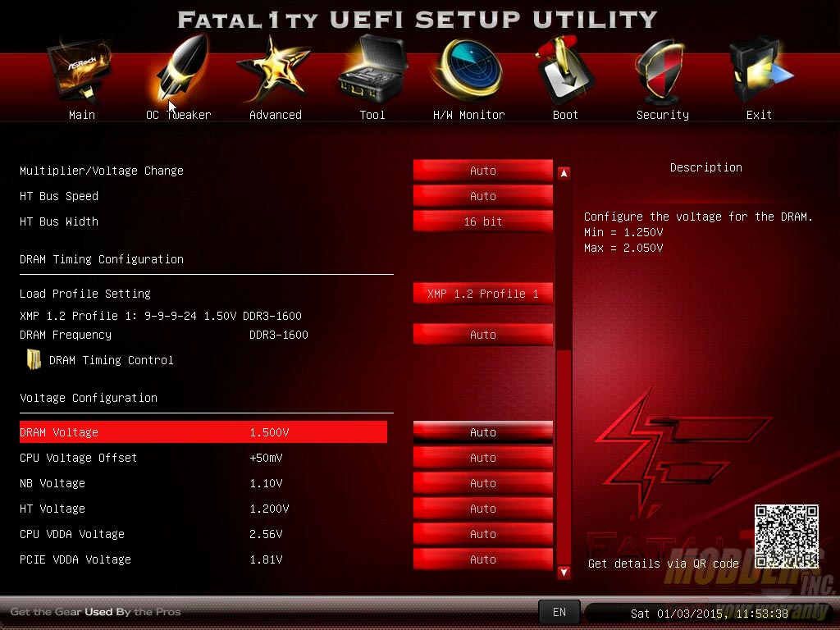840x630 pixels.
Task: Select the CPU VDDA Voltage label
Action: click(x=72, y=534)
